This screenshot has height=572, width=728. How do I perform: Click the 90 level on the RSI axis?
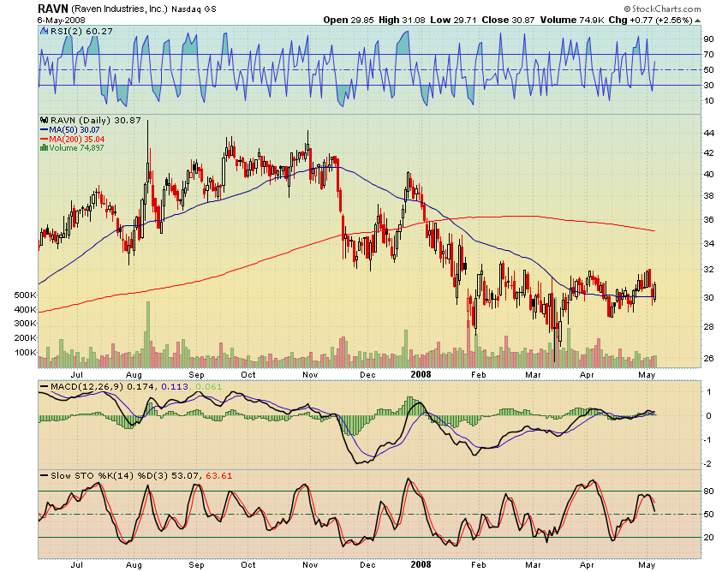708,39
